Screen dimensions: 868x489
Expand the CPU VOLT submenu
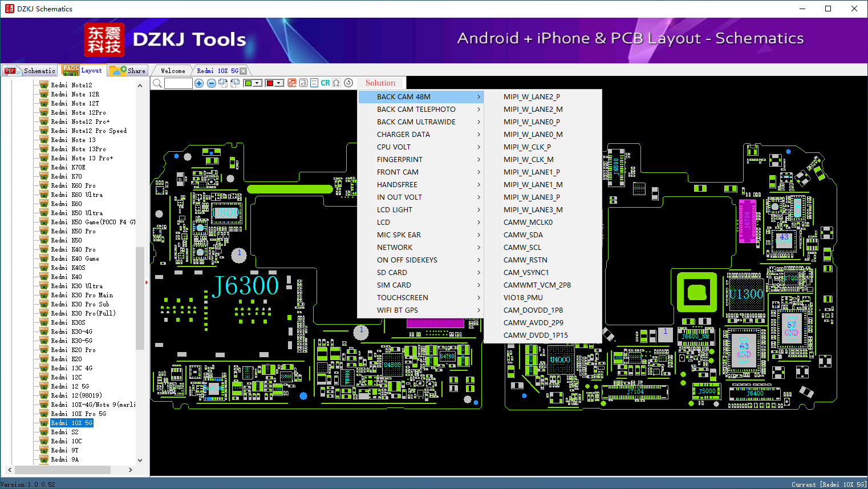click(x=421, y=147)
